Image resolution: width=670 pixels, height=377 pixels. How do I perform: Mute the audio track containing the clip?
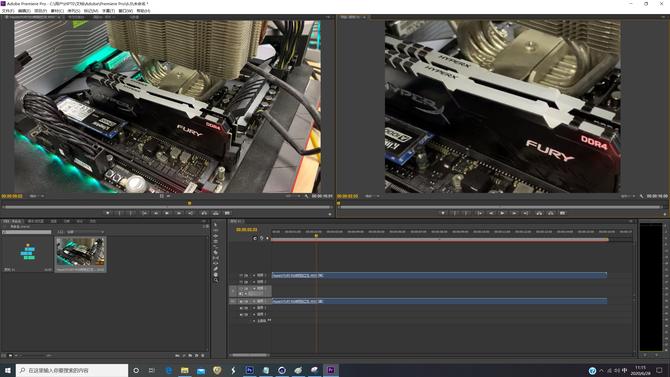241,301
